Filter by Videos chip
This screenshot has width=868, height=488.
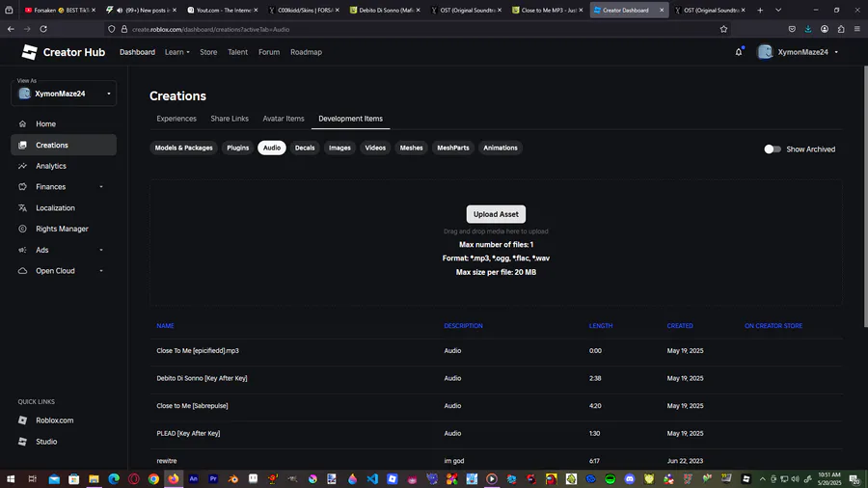pyautogui.click(x=375, y=148)
